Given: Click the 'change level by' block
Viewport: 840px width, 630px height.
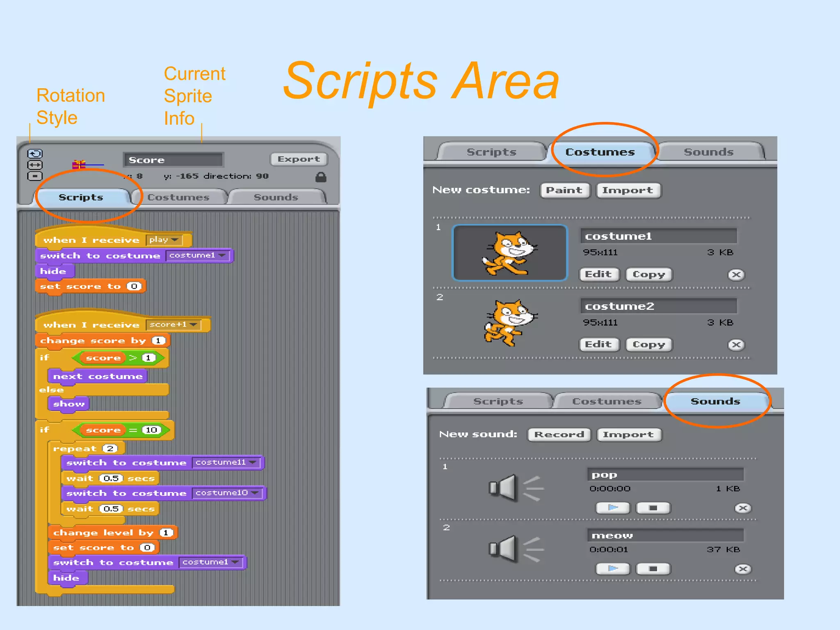Looking at the screenshot, I should tap(113, 532).
